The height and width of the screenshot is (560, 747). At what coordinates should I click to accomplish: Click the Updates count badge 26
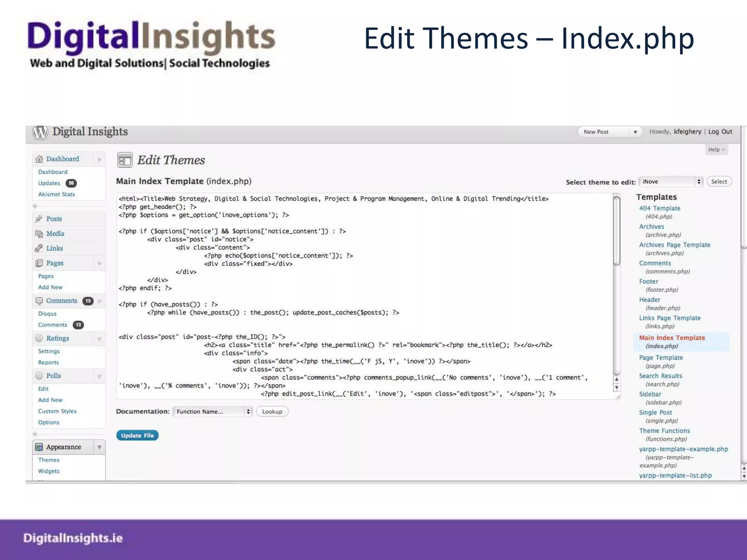click(x=71, y=183)
